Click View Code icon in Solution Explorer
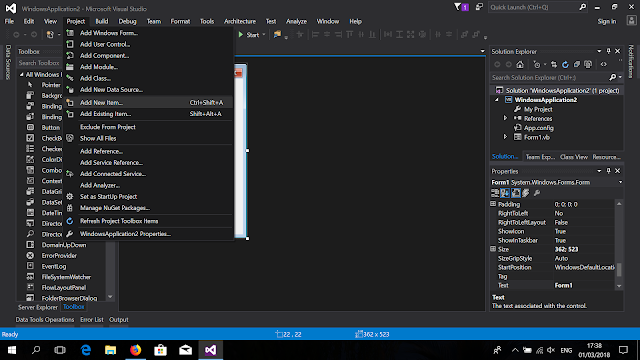 pyautogui.click(x=604, y=64)
